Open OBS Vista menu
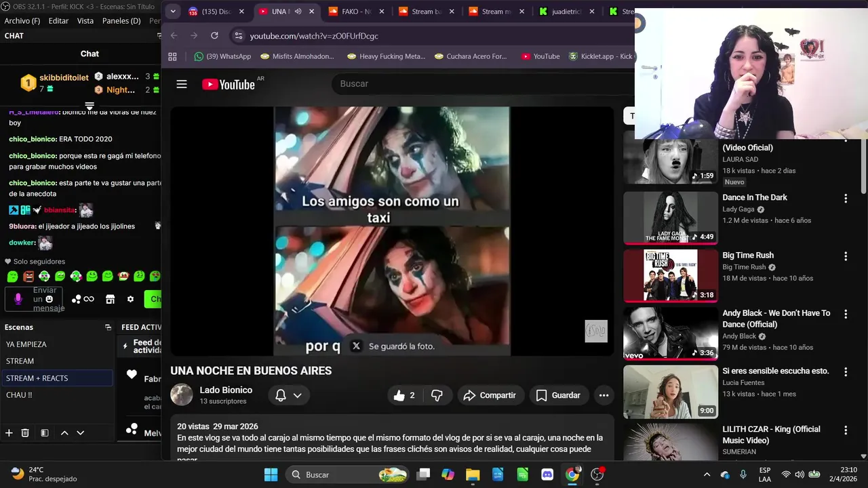Screen dimensions: 868x488 (85, 21)
